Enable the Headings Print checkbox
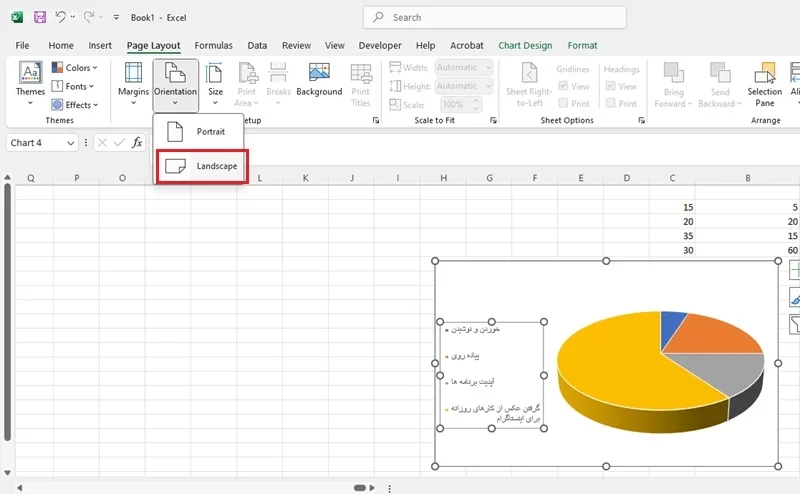Viewport: 800px width, 494px height. click(x=612, y=103)
